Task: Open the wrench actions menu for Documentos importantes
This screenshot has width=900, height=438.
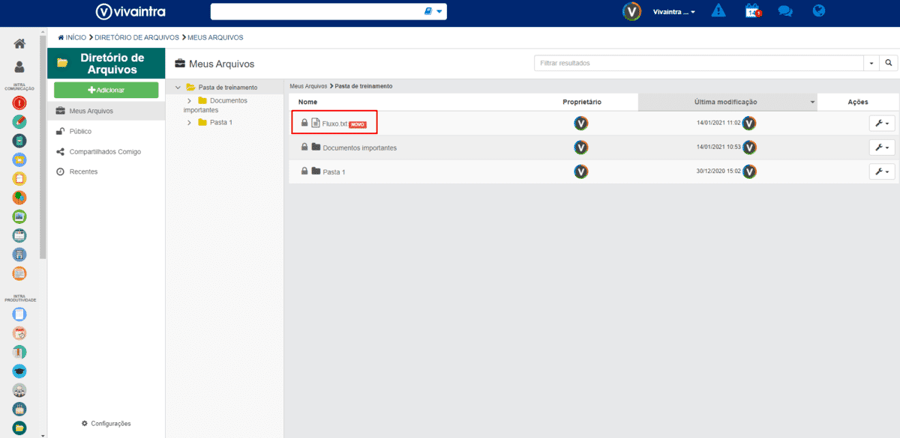Action: click(x=882, y=148)
